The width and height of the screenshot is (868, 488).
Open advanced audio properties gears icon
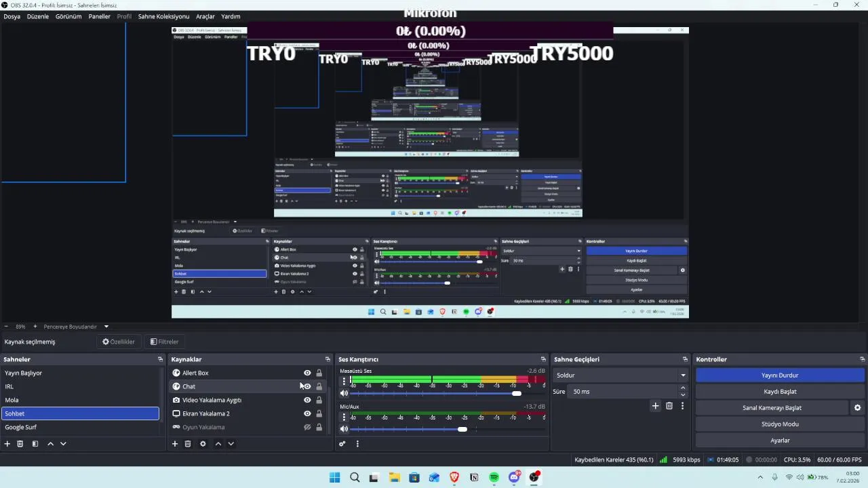[342, 444]
